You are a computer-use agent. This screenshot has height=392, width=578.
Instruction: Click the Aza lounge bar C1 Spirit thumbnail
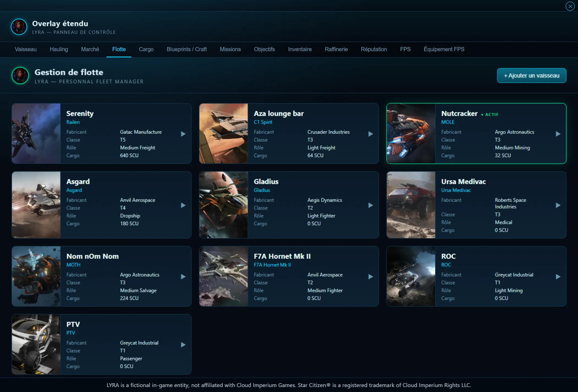[223, 133]
